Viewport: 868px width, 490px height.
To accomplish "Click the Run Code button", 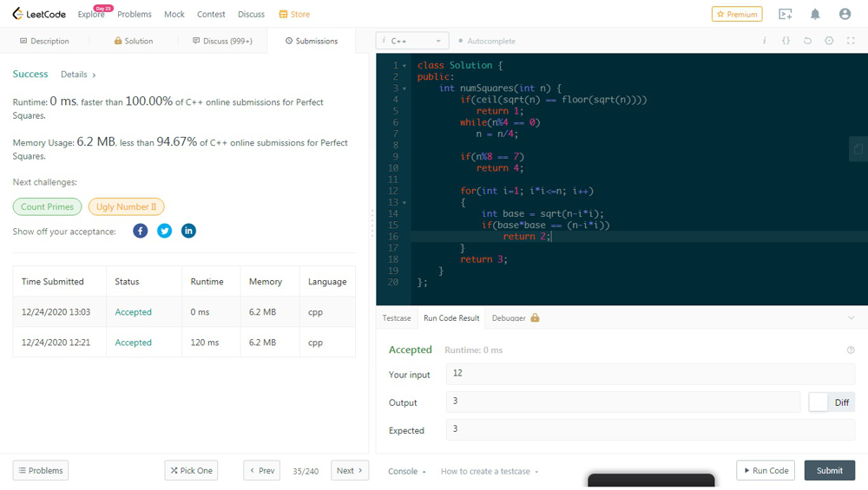I will [x=765, y=470].
